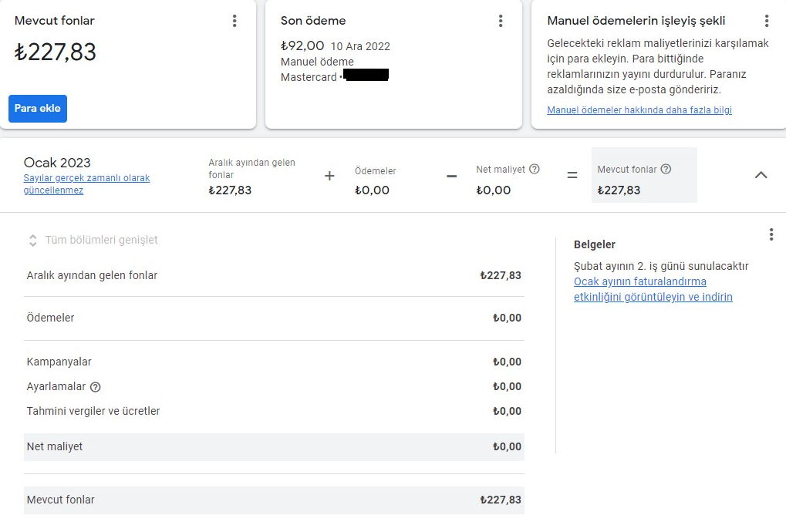The width and height of the screenshot is (786, 532).
Task: Open Sayılar gerçek zamanlı olarak güncellenmez link
Action: point(86,184)
